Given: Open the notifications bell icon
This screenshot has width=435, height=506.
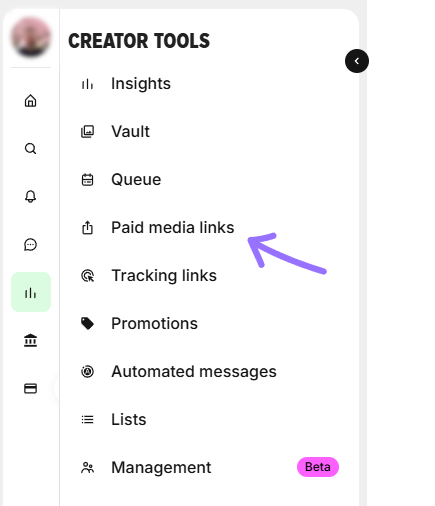Looking at the screenshot, I should click(x=30, y=196).
